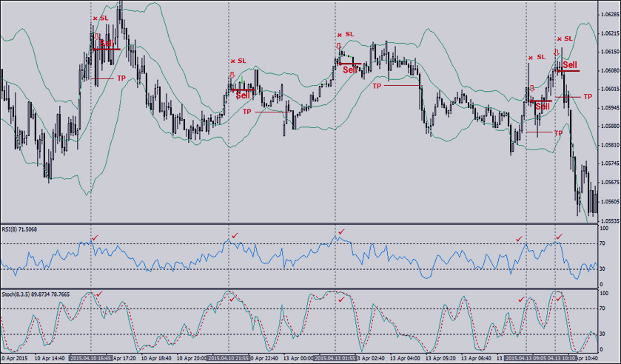Select the rightmost Sell label on the chart
This screenshot has height=364, width=621.
pos(571,66)
